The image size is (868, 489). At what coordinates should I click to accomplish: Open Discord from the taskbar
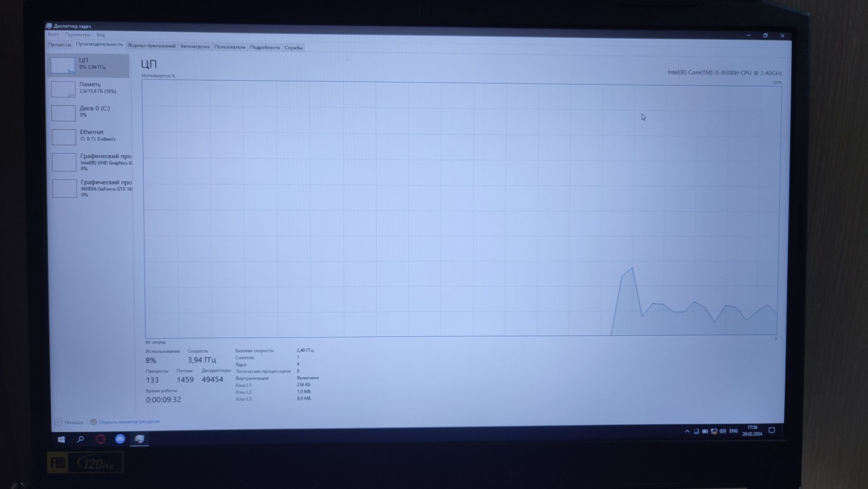(x=120, y=439)
